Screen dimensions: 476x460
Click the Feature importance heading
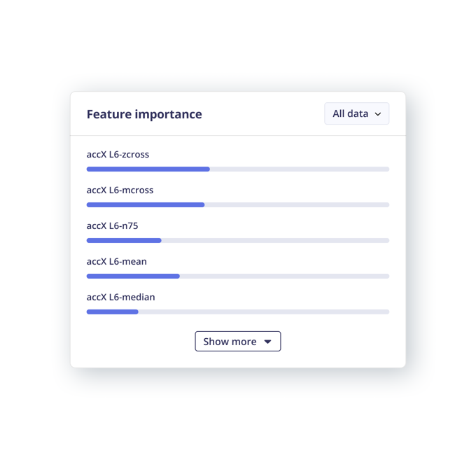144,114
